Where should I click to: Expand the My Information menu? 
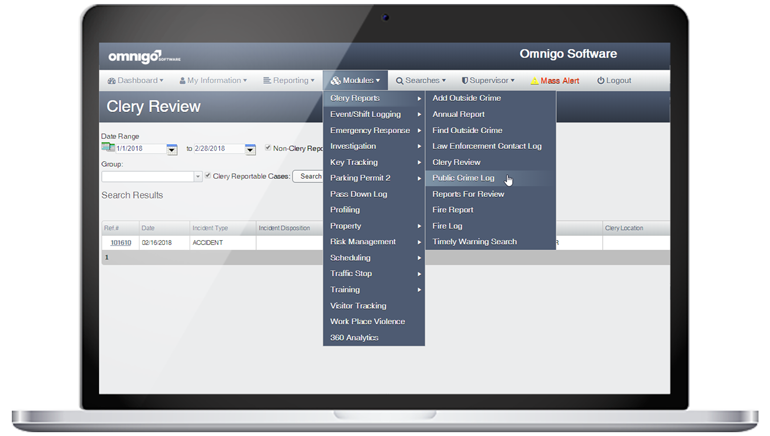click(x=213, y=81)
